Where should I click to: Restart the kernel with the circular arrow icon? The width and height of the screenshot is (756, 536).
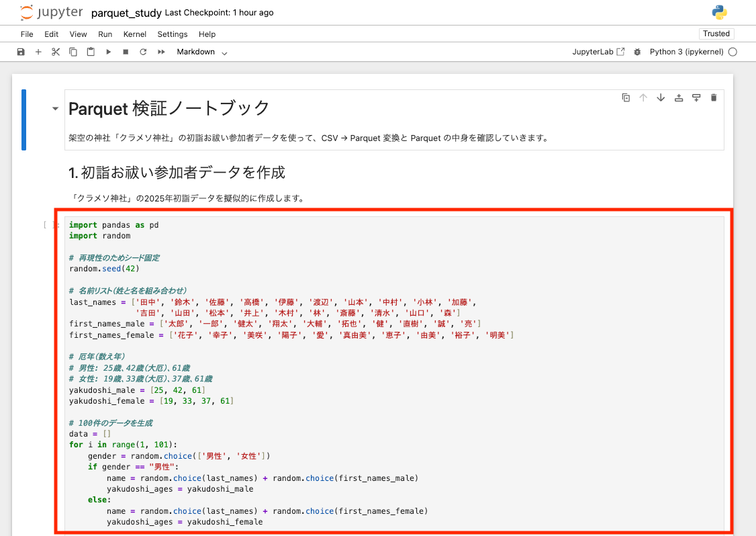tap(143, 52)
